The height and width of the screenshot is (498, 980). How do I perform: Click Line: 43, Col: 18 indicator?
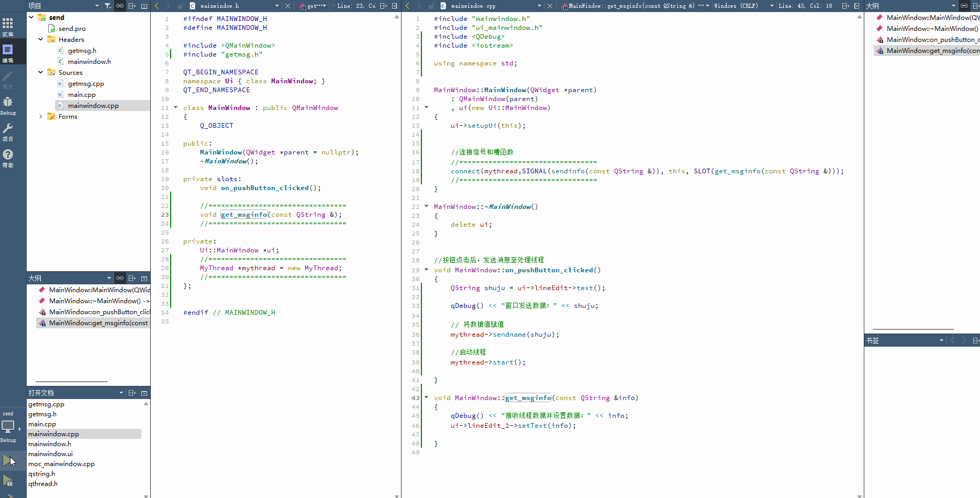pos(805,6)
